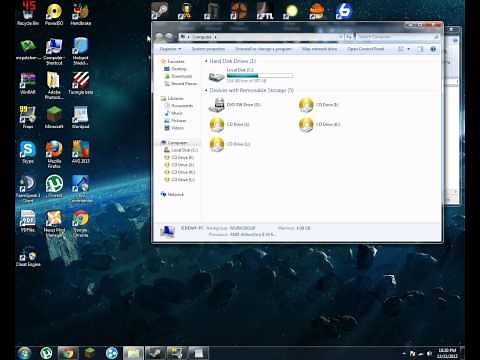480x360 pixels.
Task: Select the Tunngle beta desktop shortcut
Action: (81, 83)
